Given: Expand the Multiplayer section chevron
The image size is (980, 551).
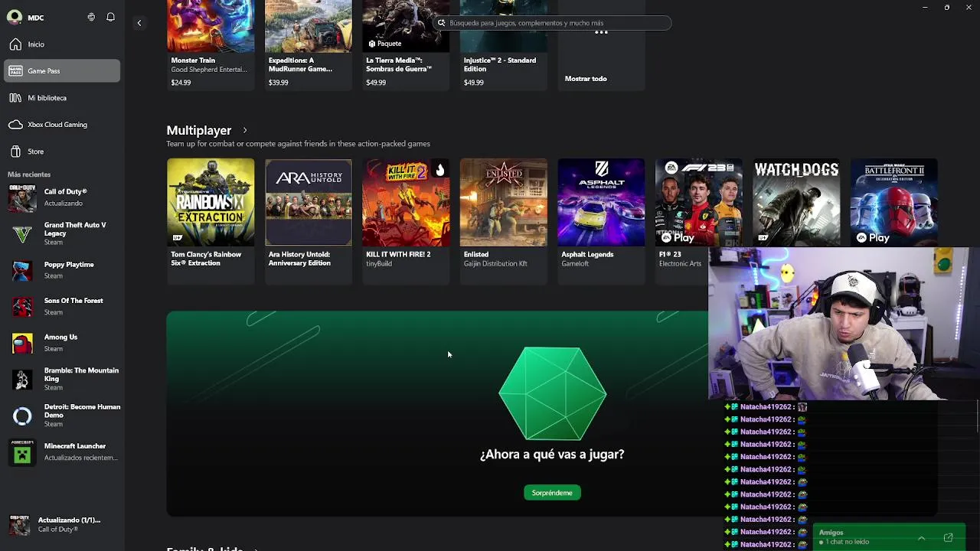Looking at the screenshot, I should (245, 130).
